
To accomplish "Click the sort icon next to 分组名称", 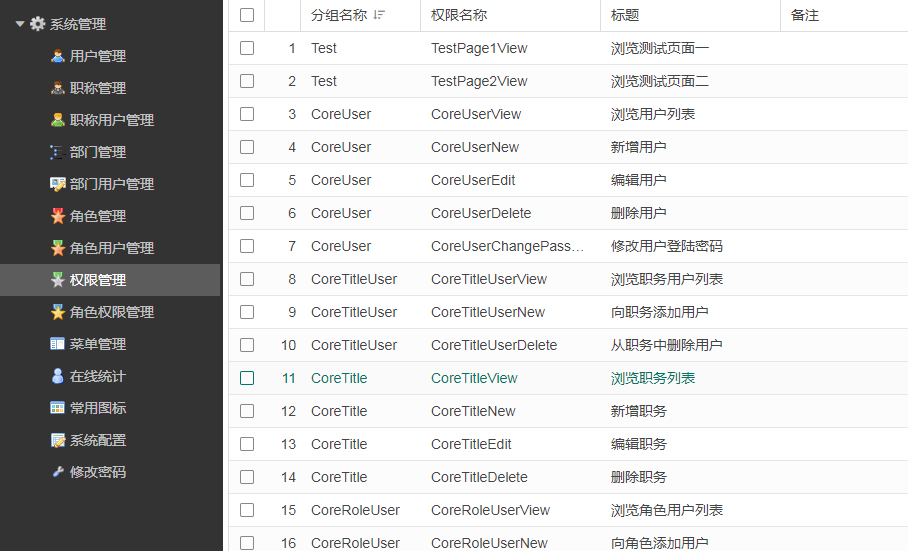I will tap(379, 15).
